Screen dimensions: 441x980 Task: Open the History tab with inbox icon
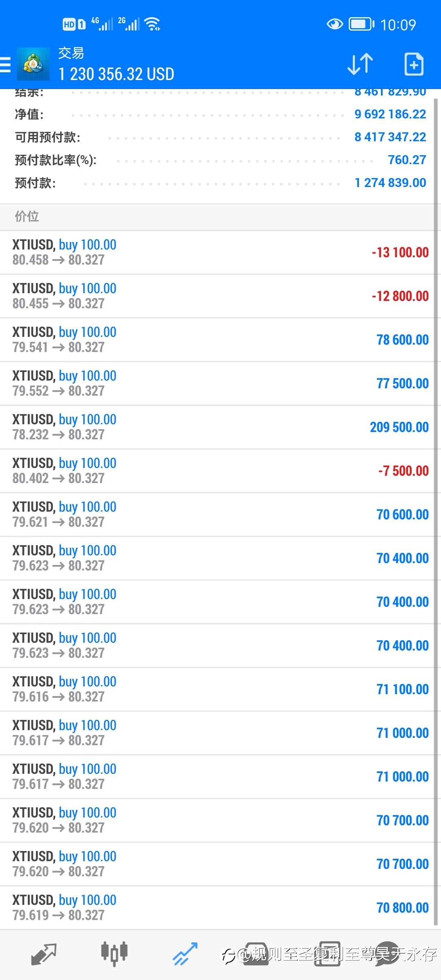pos(256,954)
